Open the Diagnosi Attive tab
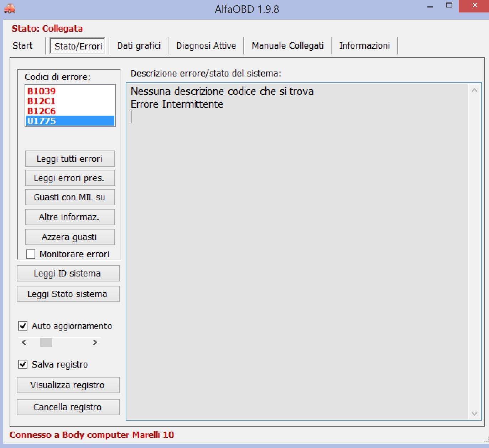This screenshot has width=489, height=448. [x=206, y=46]
